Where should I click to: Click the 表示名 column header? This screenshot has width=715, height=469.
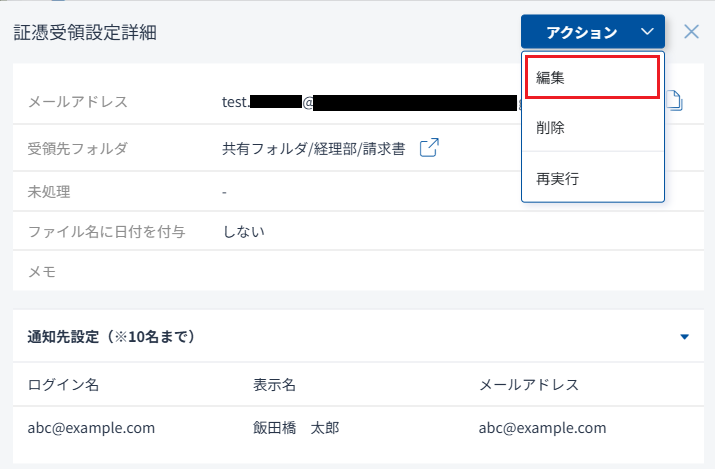[x=273, y=385]
